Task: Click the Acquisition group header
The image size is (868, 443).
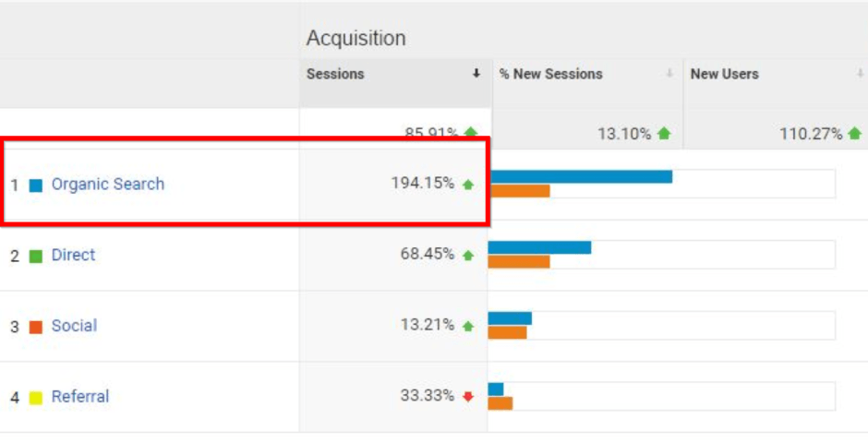Action: click(x=356, y=39)
